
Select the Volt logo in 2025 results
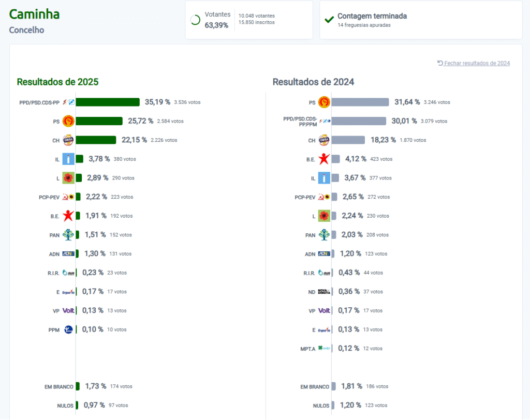tap(68, 310)
